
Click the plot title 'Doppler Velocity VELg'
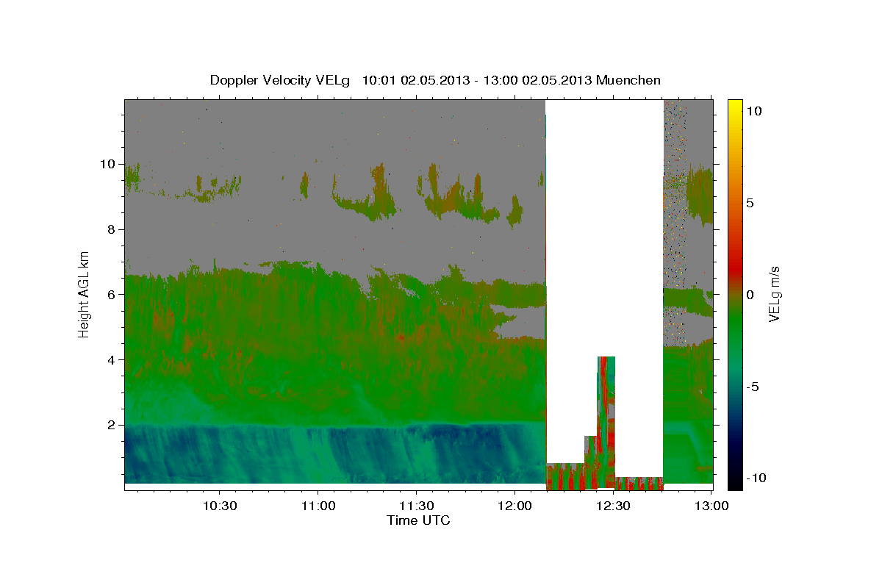pos(280,80)
